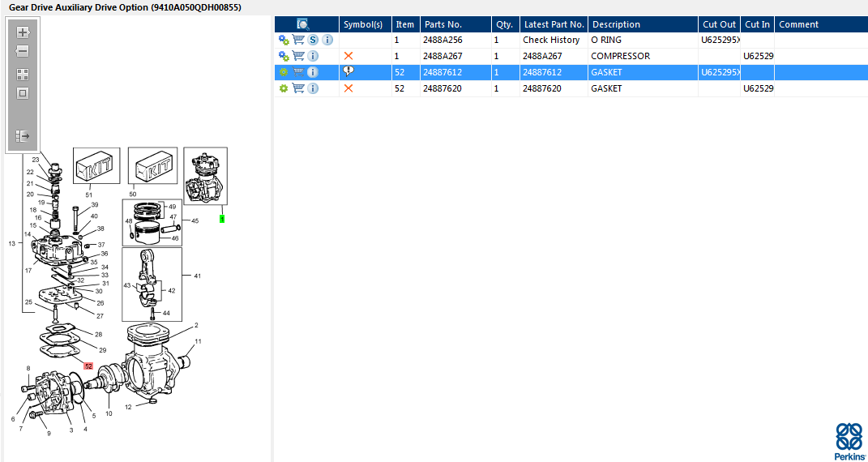Add GASKET 24887620 to the cart
The image size is (868, 462).
pyautogui.click(x=298, y=88)
